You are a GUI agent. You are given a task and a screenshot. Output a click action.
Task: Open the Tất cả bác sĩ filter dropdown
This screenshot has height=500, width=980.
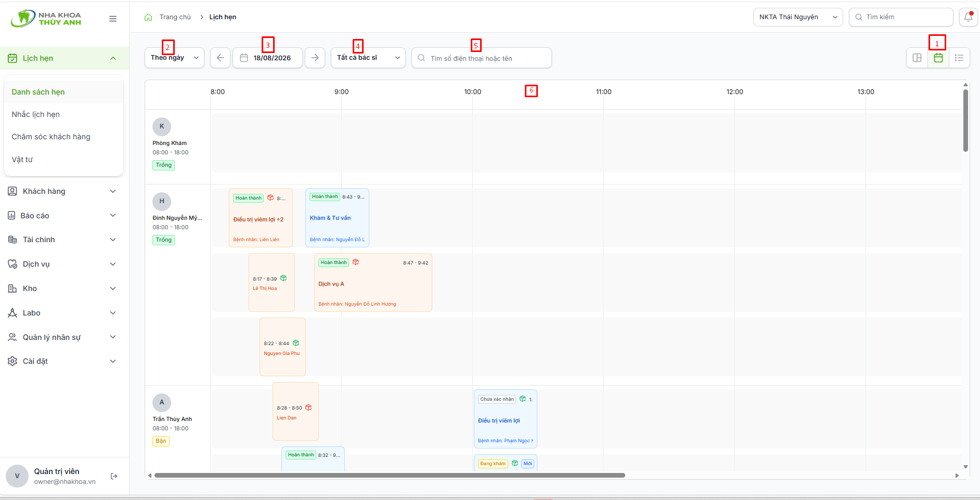click(x=368, y=58)
